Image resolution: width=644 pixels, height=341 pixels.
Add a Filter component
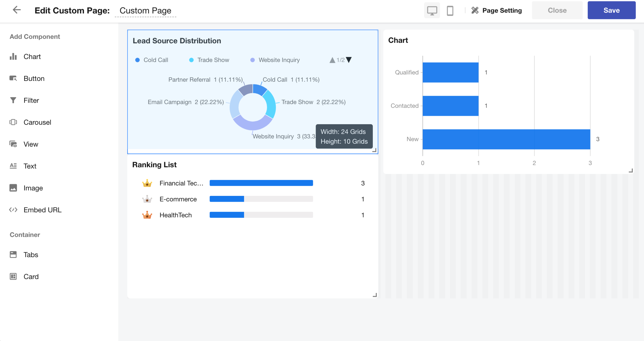tap(31, 100)
